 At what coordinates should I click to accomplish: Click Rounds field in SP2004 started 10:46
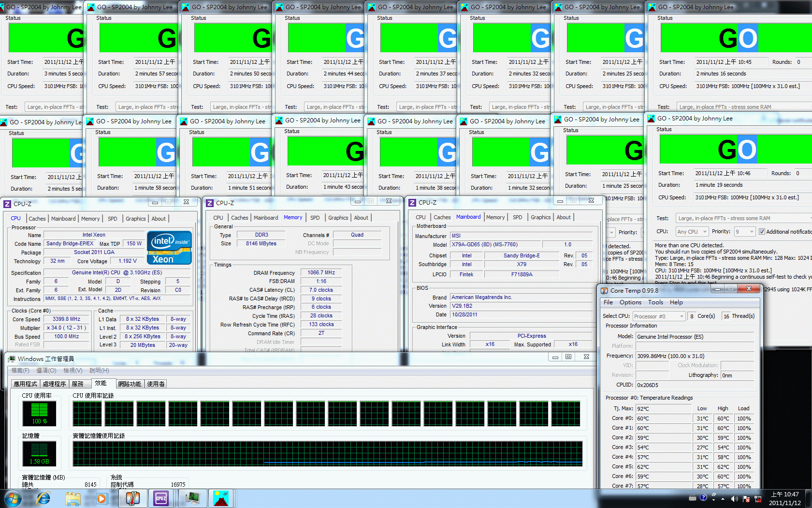803,173
